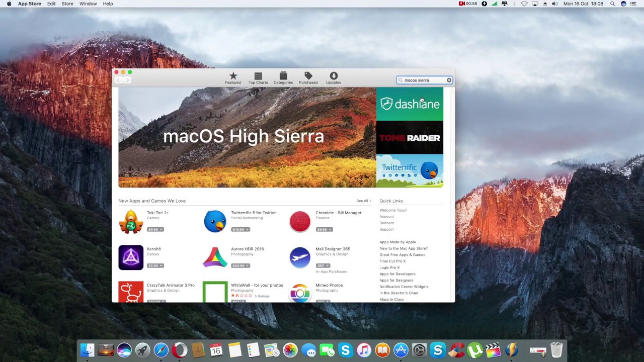Launch Opera from the Dock
This screenshot has width=644, height=362.
(180, 350)
